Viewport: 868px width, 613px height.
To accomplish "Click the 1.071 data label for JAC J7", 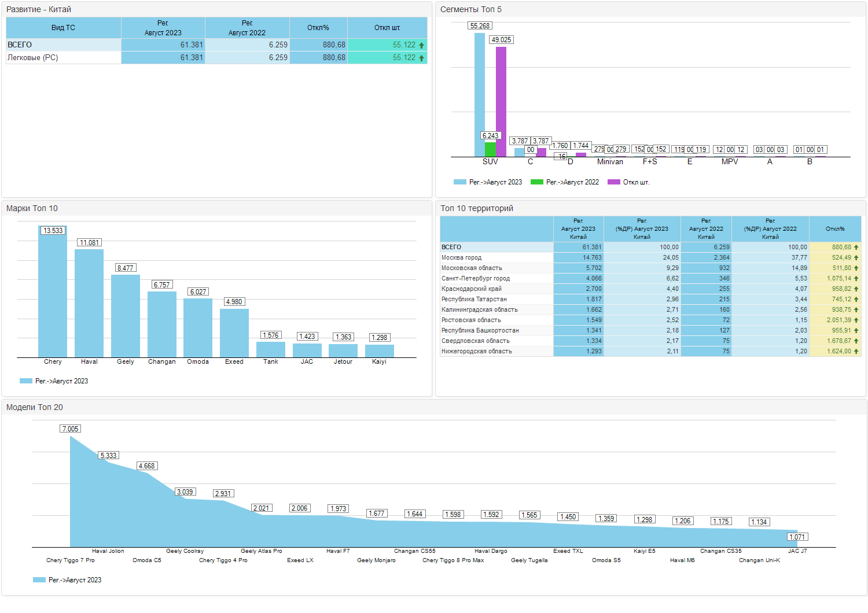I will [x=797, y=537].
